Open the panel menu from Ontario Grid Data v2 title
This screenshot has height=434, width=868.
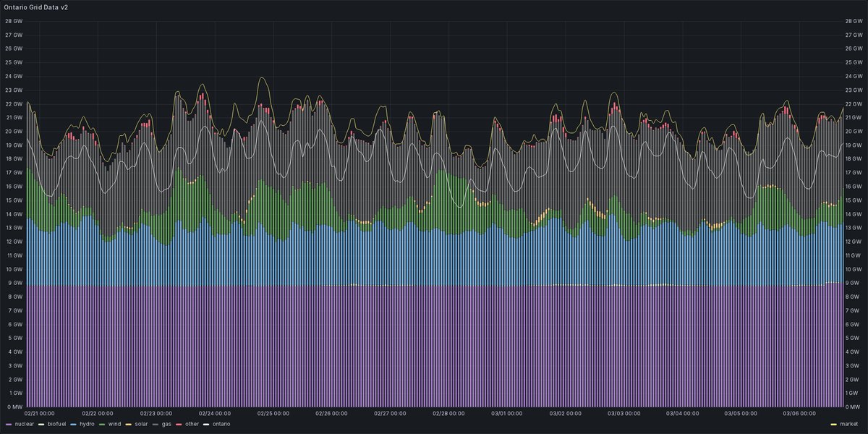point(38,7)
